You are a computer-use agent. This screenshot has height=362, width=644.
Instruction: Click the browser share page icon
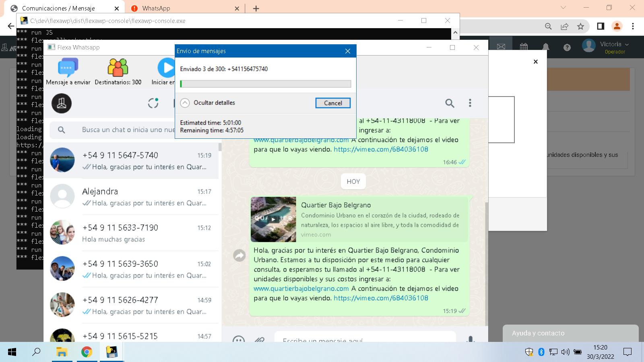tap(564, 26)
